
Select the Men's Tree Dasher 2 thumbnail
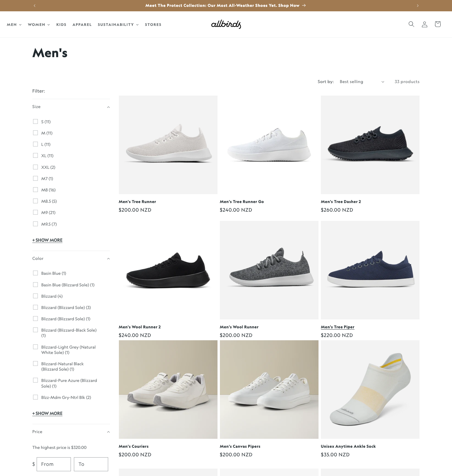tap(370, 145)
